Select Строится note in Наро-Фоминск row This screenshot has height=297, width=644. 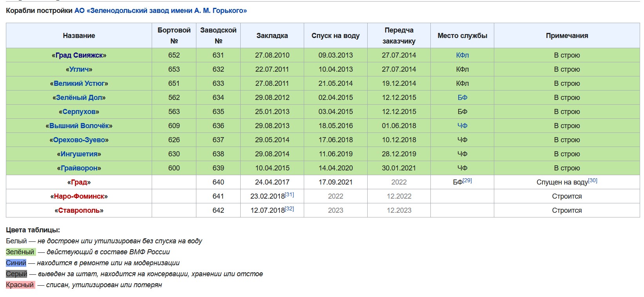tap(567, 196)
